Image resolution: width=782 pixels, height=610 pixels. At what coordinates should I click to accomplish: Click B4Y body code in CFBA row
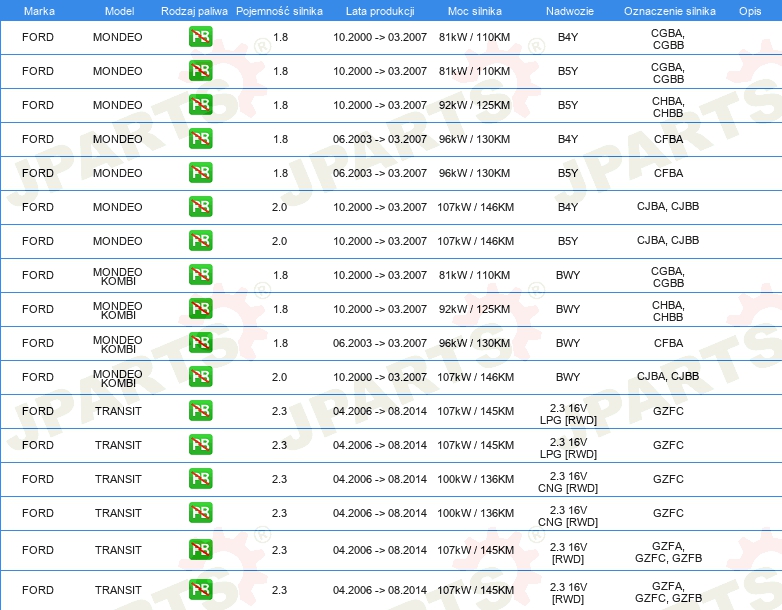tap(568, 139)
